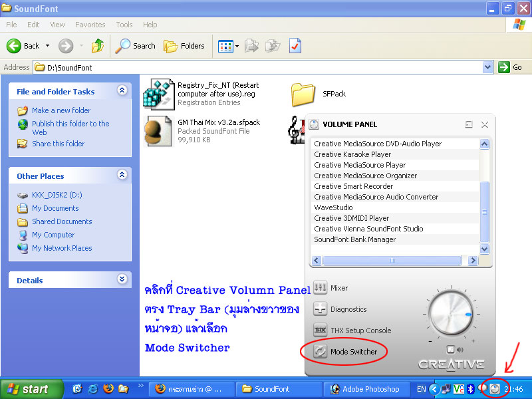Click the round volume knob in Volume Panel

pyautogui.click(x=451, y=314)
